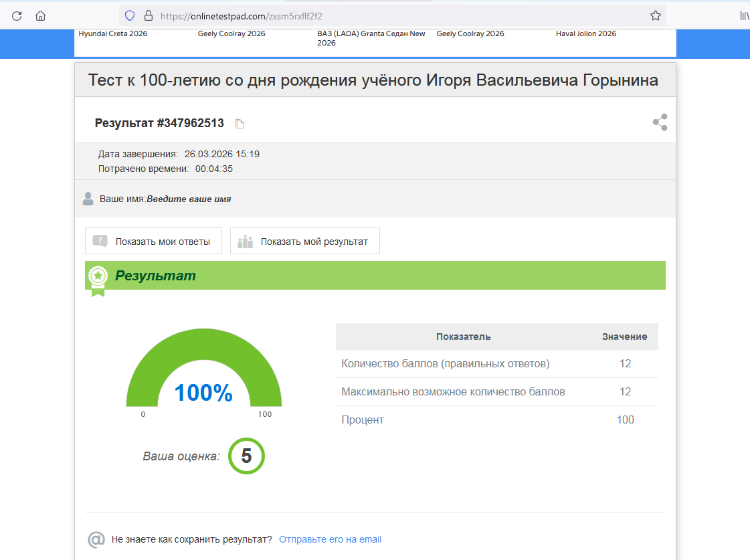The height and width of the screenshot is (560, 750).
Task: Open the Haval Jolion 2026 ad link
Action: 585,33
